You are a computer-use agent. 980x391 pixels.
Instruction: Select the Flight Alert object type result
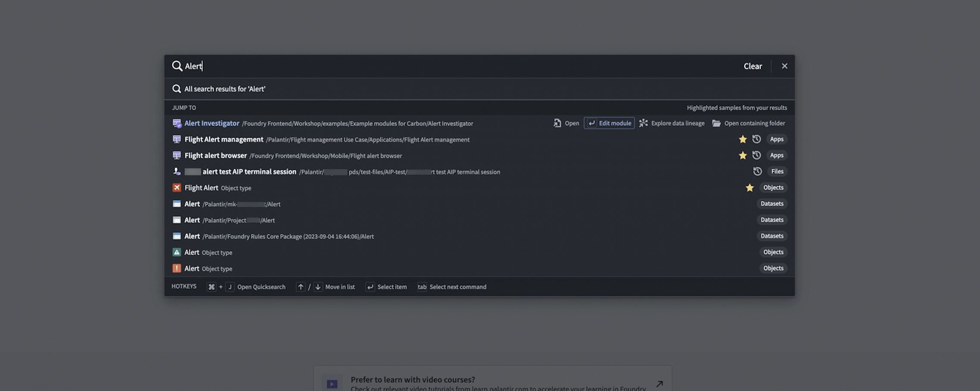[479, 188]
